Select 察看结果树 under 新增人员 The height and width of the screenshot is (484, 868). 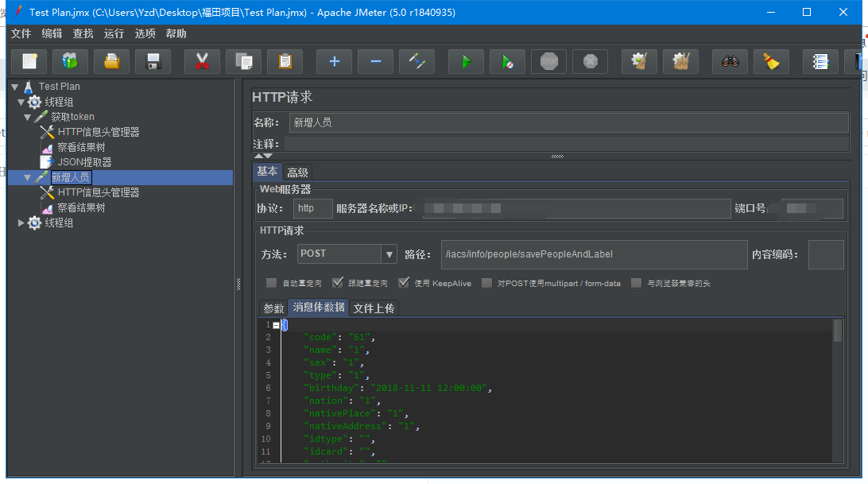tap(81, 207)
